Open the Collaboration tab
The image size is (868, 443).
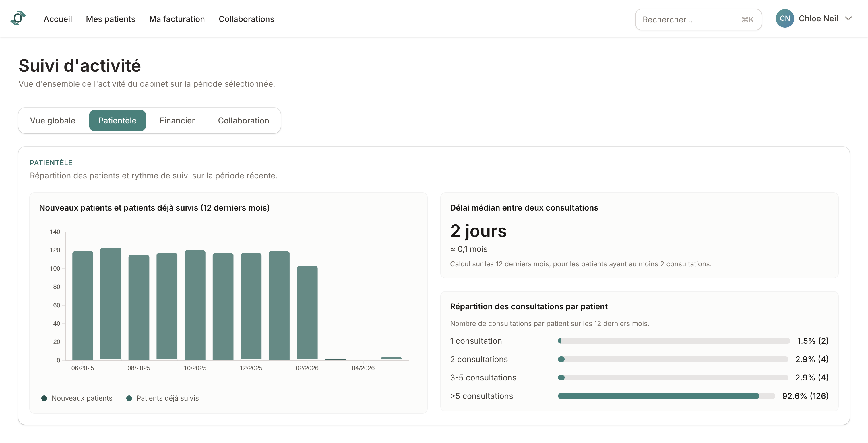point(243,121)
